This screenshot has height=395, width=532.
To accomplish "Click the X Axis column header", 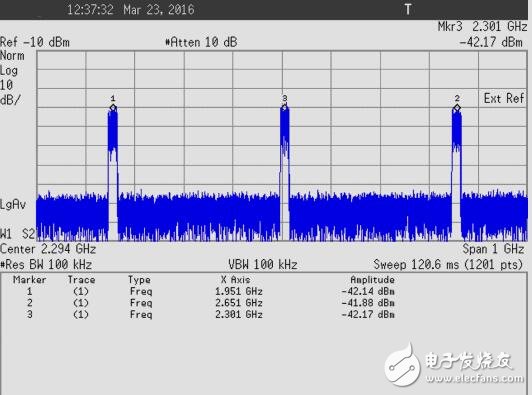I will point(236,280).
